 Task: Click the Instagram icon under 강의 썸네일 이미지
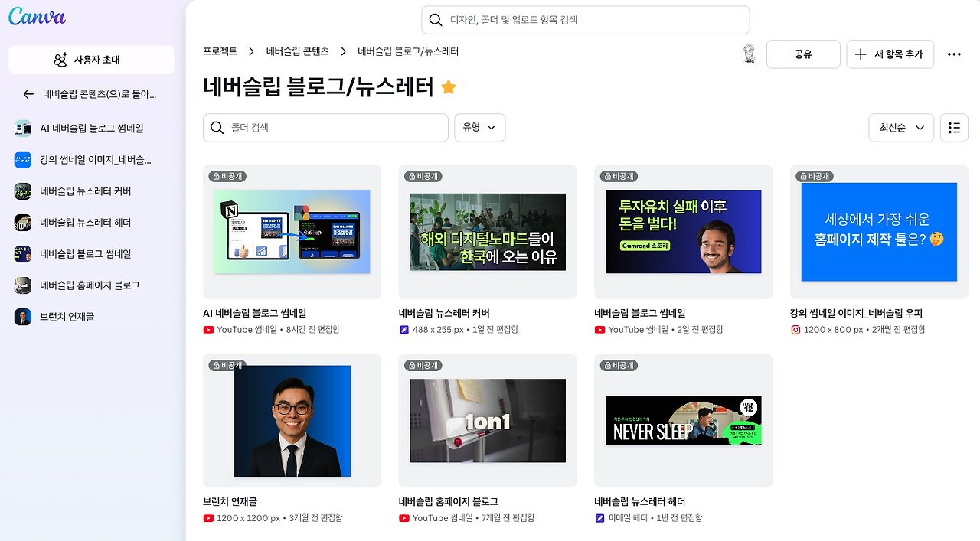[796, 330]
